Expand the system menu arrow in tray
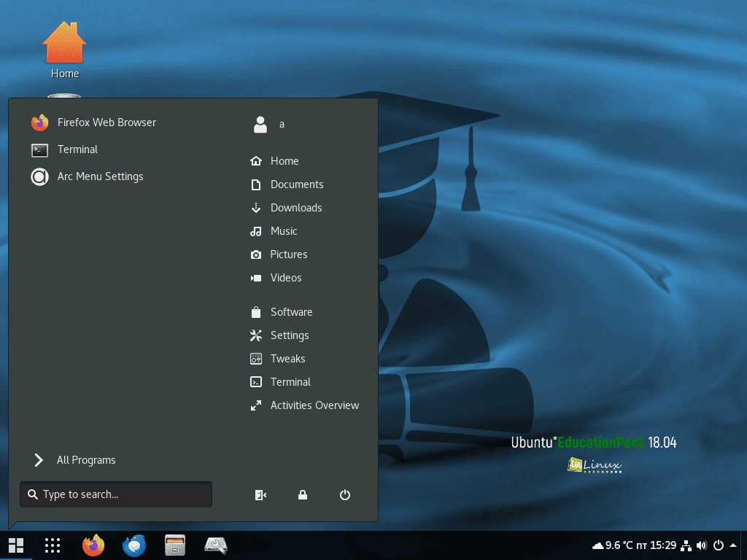747x560 pixels. [x=734, y=545]
